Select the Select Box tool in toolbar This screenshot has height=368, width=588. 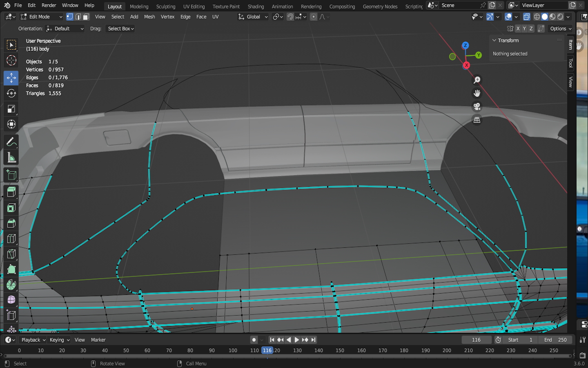pyautogui.click(x=11, y=45)
